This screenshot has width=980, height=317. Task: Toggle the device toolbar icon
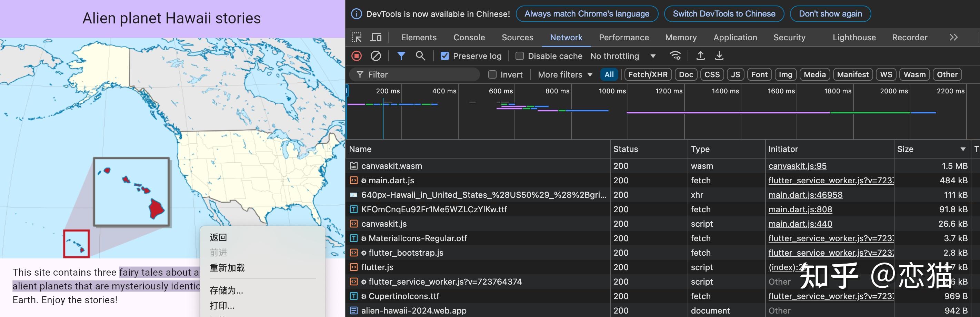point(376,37)
